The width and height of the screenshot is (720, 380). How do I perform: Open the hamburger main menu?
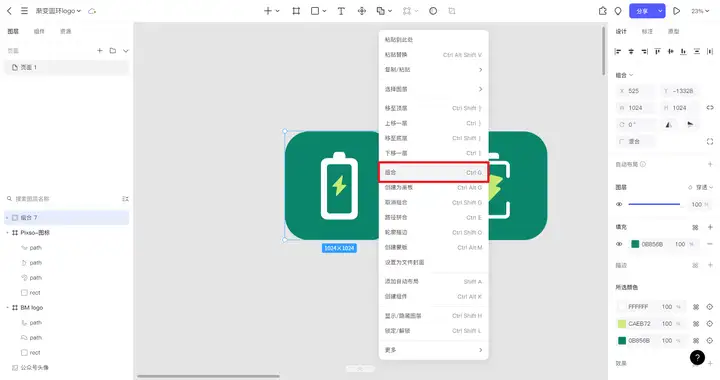coord(24,11)
